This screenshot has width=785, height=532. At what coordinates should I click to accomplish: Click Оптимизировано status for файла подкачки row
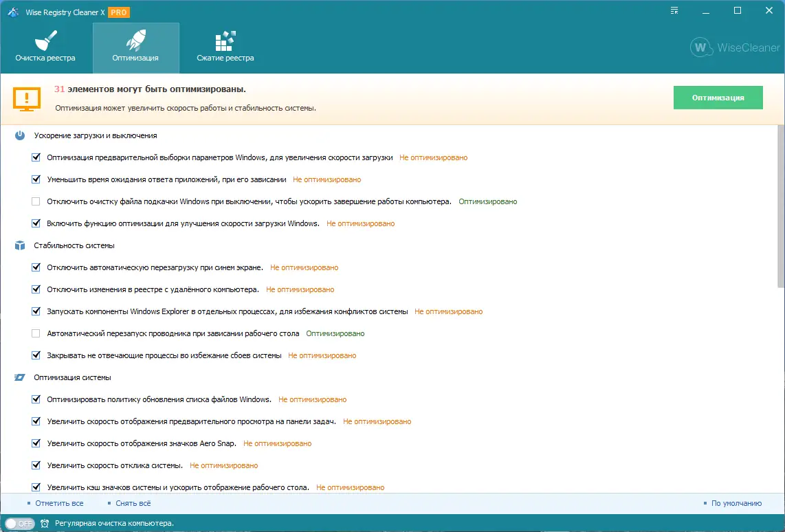pos(488,201)
